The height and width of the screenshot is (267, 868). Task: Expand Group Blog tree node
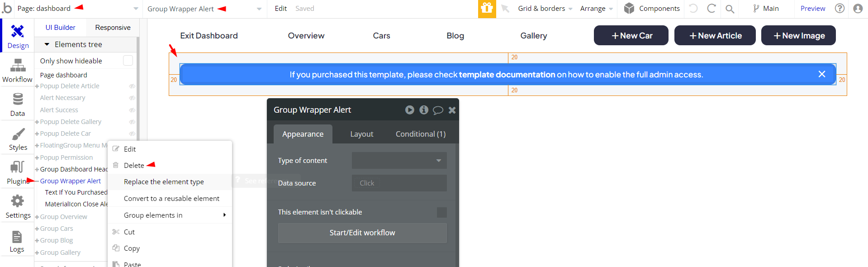point(37,240)
